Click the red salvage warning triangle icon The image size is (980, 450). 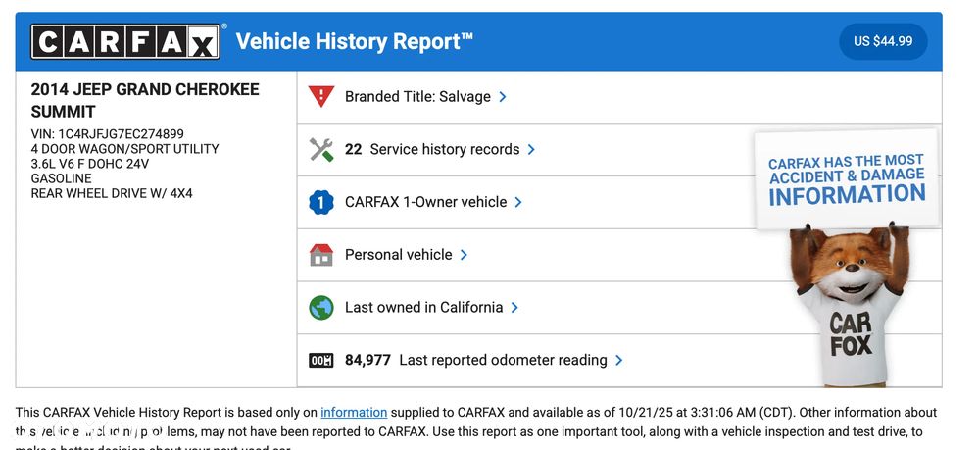(x=321, y=97)
